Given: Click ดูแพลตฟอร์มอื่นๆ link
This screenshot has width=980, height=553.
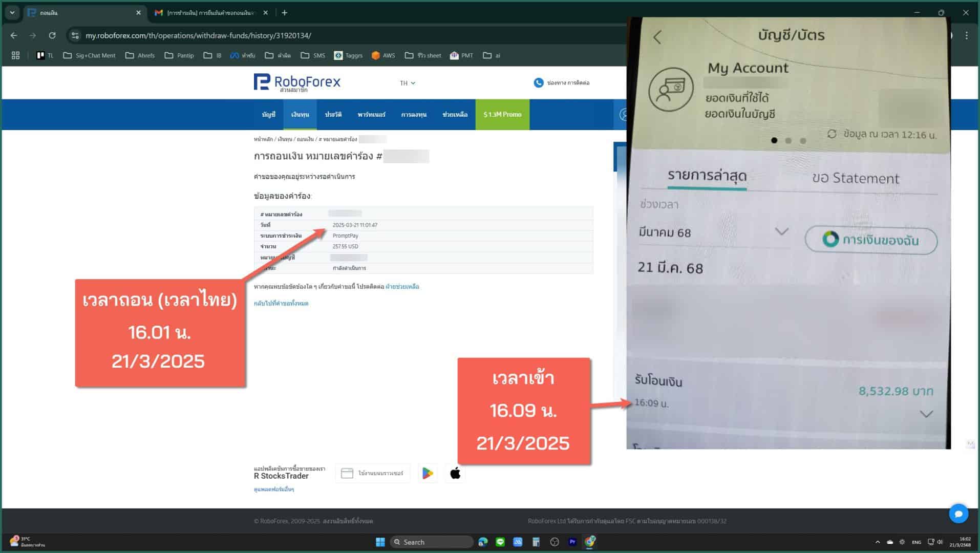Looking at the screenshot, I should pos(274,490).
